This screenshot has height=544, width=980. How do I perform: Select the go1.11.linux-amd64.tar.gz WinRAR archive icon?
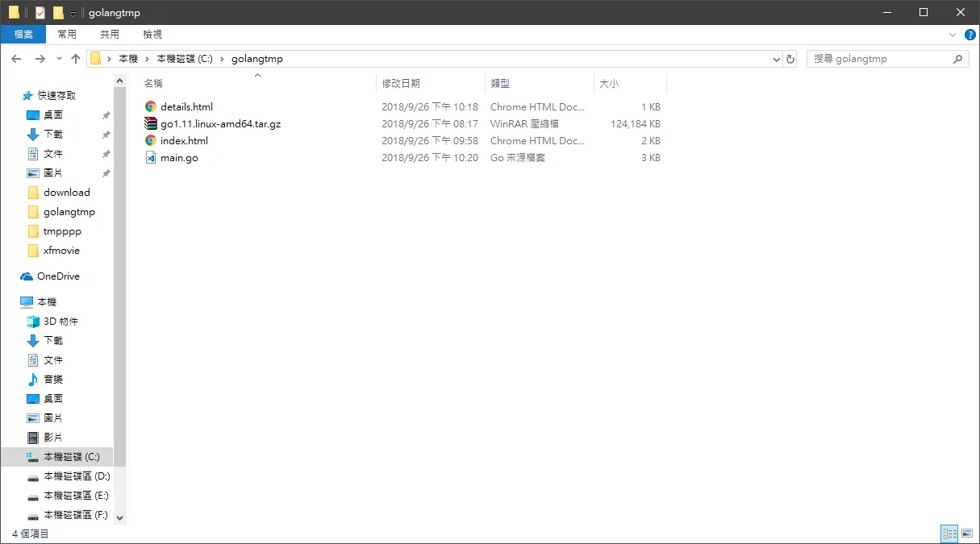click(150, 123)
